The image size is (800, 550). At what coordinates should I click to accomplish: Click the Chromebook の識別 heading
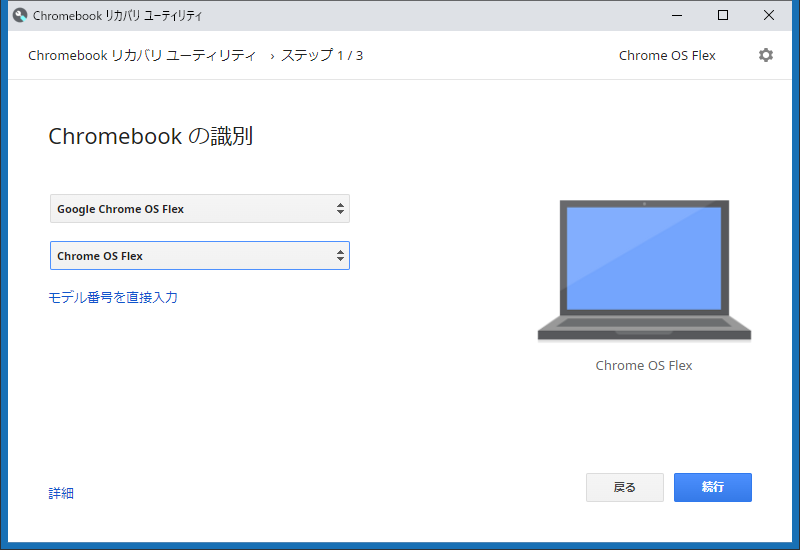(151, 136)
